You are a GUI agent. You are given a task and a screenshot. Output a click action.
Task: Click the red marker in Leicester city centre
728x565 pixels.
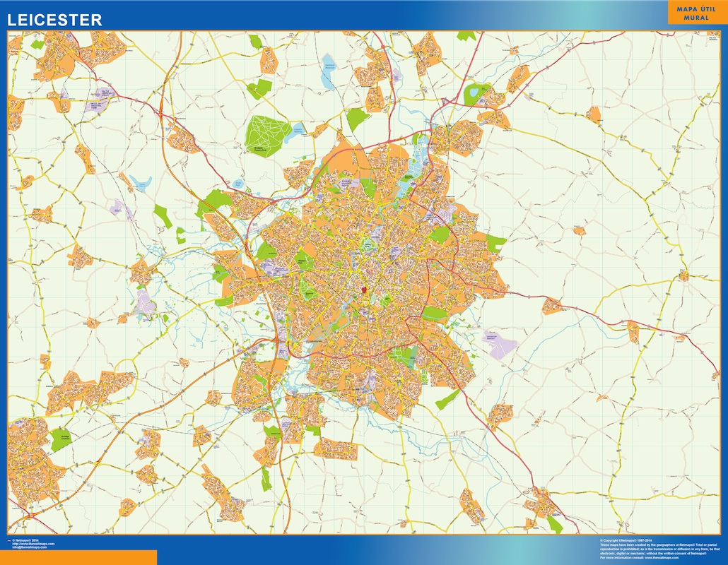(363, 290)
